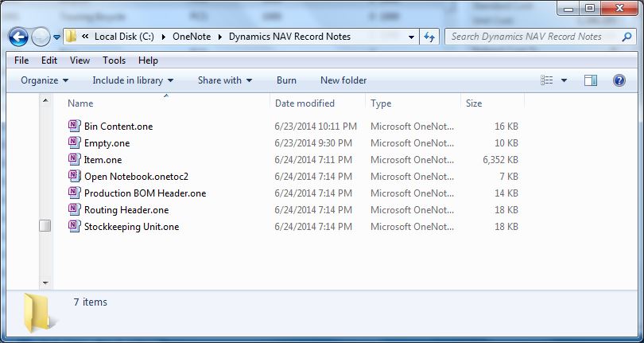The width and height of the screenshot is (644, 343).
Task: Click the Refresh button beside address bar
Action: tap(429, 37)
